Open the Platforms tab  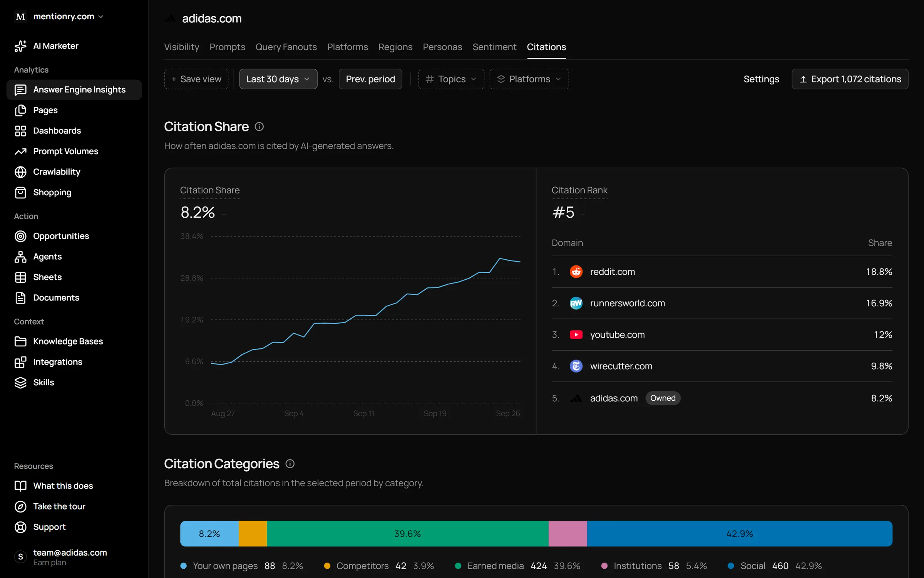pos(347,47)
